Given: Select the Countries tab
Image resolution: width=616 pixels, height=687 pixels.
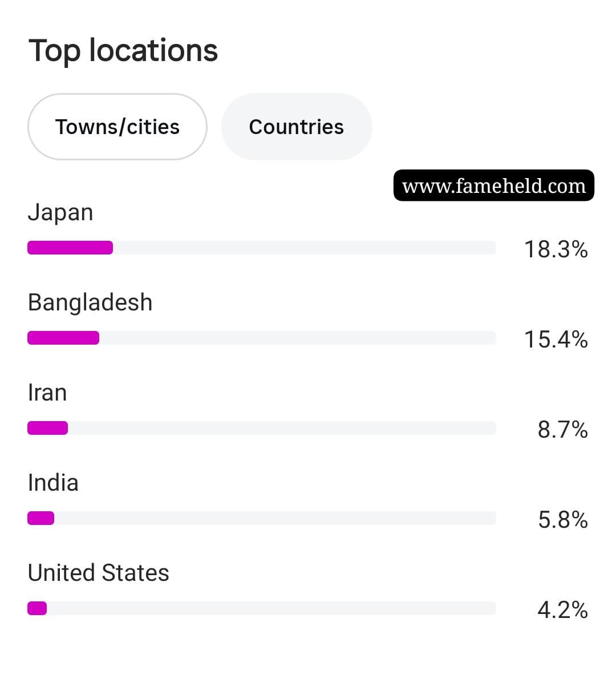Looking at the screenshot, I should click(297, 127).
